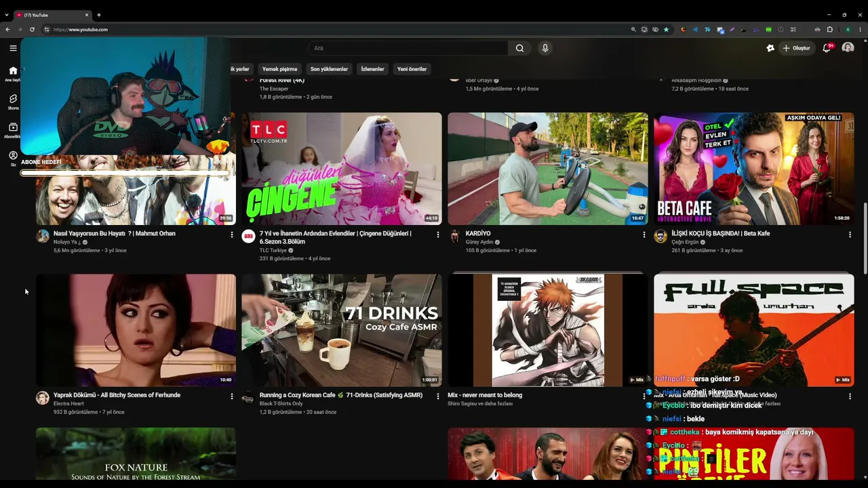Open the Çağrı Ergün channel link
868x488 pixels.
(686, 242)
